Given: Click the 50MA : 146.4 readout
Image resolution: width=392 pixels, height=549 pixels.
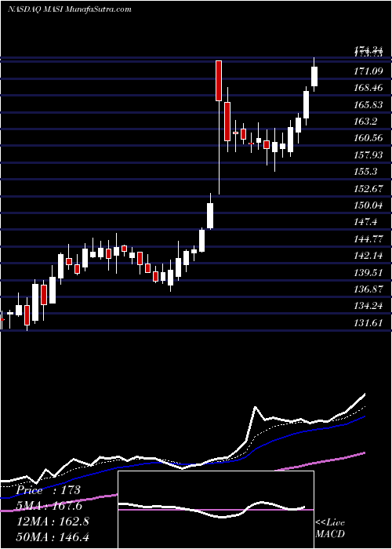Looking at the screenshot, I should tap(53, 536).
